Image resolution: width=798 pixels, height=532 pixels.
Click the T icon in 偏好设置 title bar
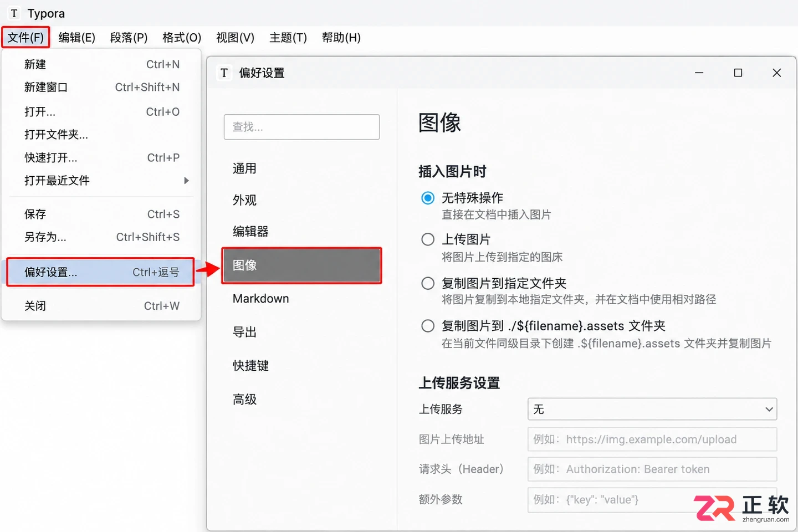click(x=224, y=73)
